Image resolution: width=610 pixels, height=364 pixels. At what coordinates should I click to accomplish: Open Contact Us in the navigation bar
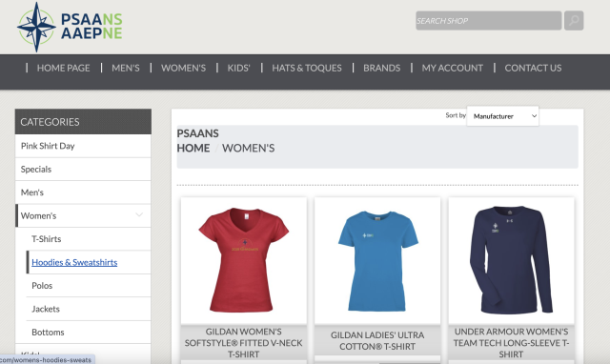(533, 68)
